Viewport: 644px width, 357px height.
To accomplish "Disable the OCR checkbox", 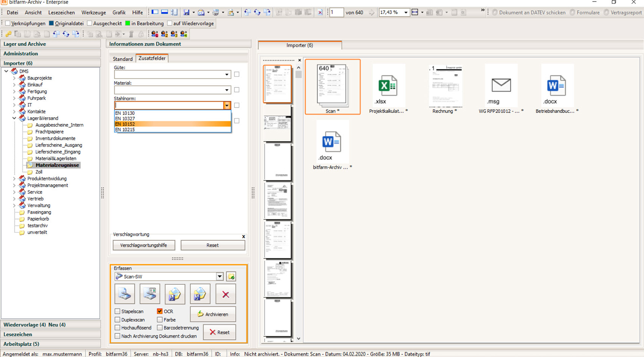I will (x=160, y=311).
